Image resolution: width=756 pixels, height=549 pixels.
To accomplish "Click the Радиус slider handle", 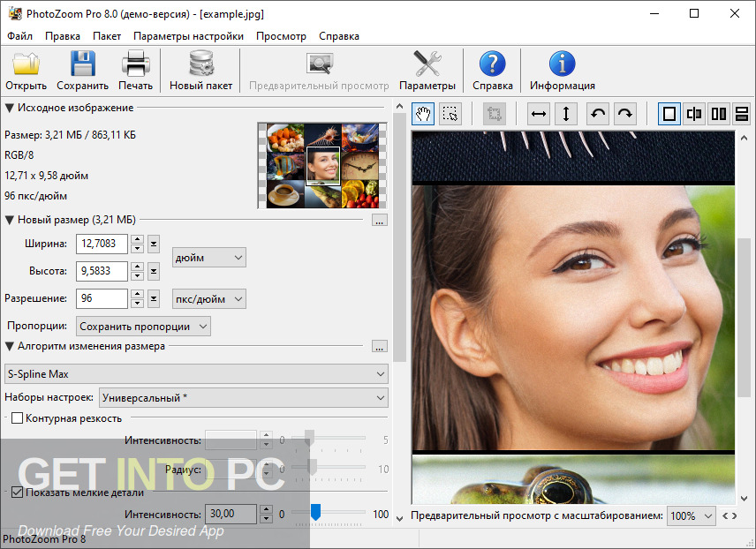I will click(313, 467).
